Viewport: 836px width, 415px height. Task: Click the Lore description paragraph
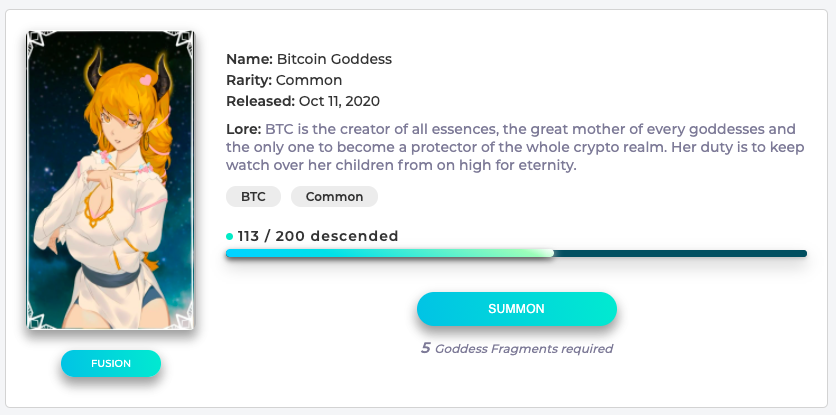point(515,147)
